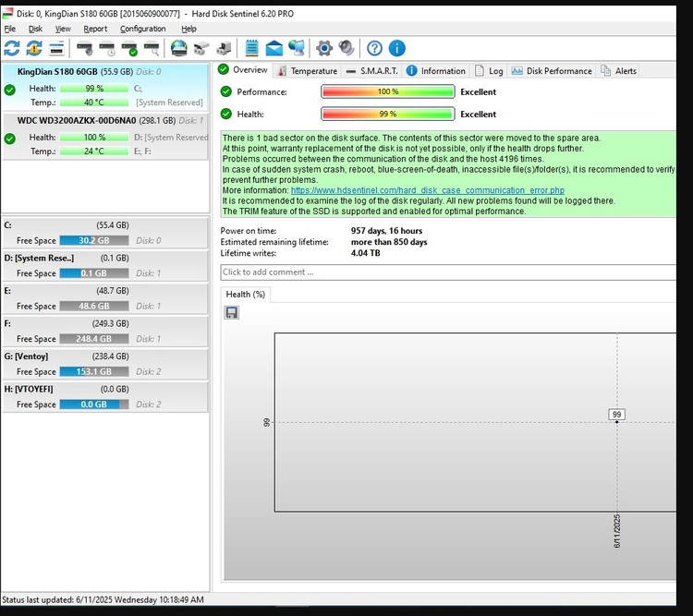Image resolution: width=693 pixels, height=616 pixels.
Task: Click the Refresh toolbar icon
Action: (12, 48)
